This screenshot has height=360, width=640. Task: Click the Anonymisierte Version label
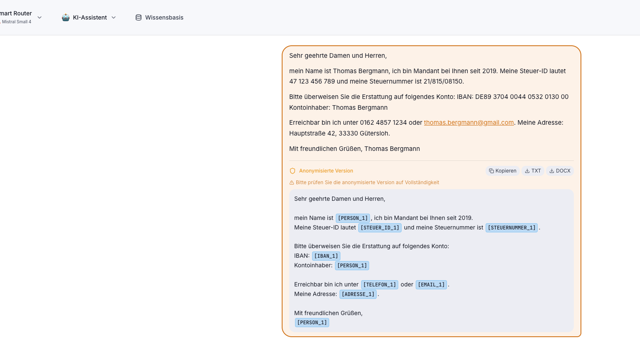click(x=326, y=171)
